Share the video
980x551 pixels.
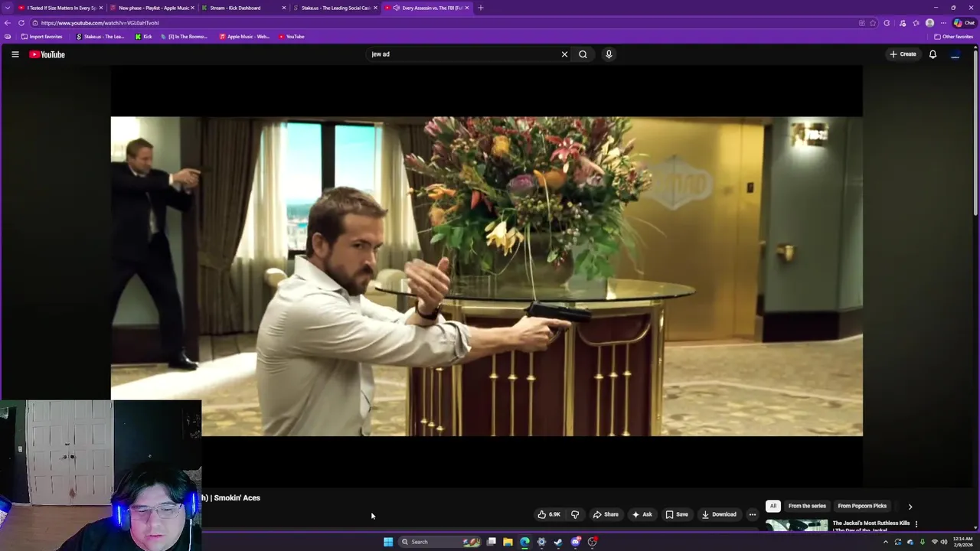click(606, 514)
